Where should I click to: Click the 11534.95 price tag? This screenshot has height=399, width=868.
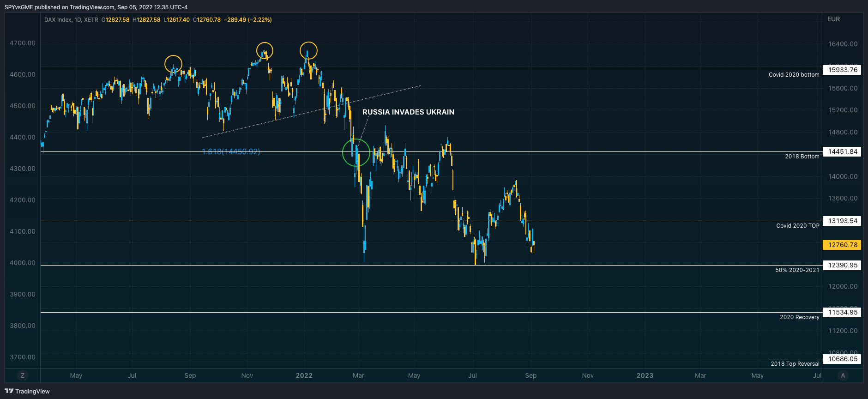(x=842, y=312)
